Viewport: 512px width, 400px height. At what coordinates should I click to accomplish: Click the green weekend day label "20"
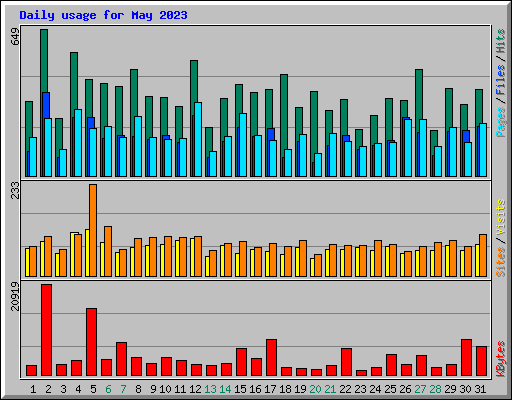point(315,389)
